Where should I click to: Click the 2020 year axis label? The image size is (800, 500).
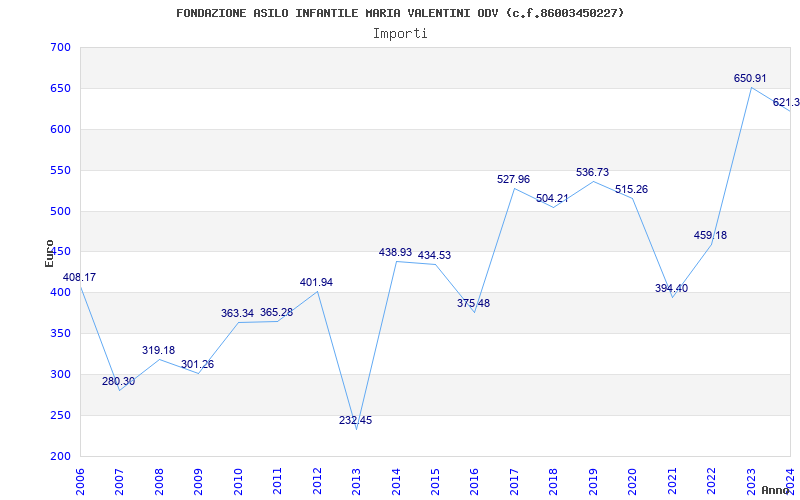[x=633, y=481]
